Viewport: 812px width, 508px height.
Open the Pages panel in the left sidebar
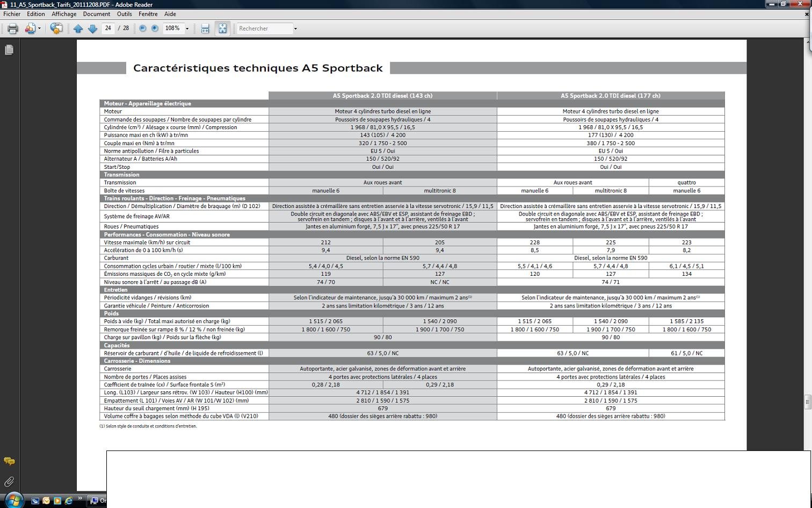9,50
